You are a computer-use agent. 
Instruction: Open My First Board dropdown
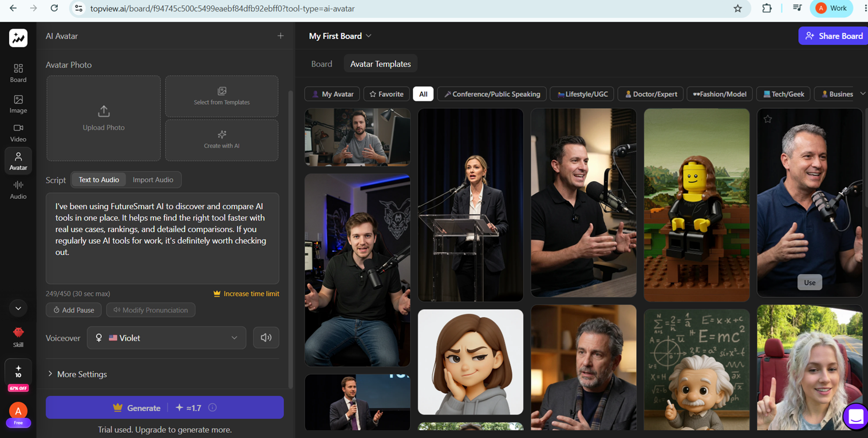pyautogui.click(x=340, y=36)
